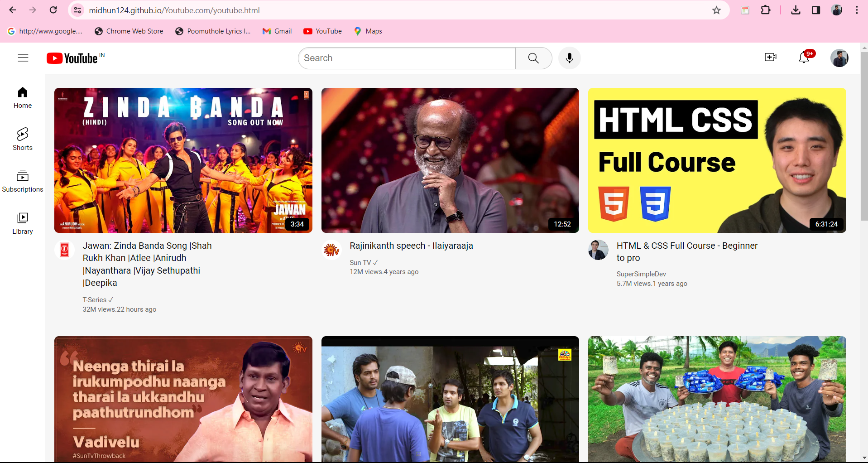Open the Chrome three-dot menu

click(x=857, y=10)
